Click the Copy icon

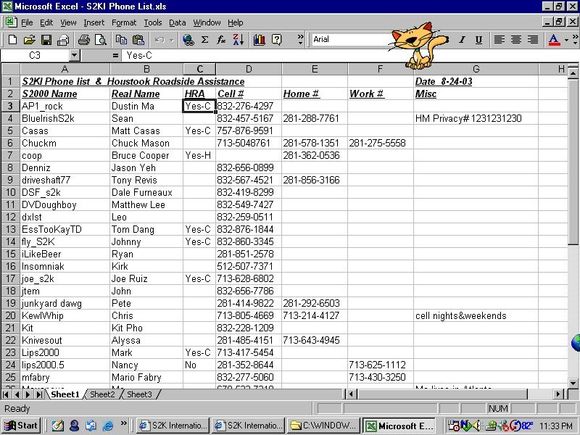(121, 40)
